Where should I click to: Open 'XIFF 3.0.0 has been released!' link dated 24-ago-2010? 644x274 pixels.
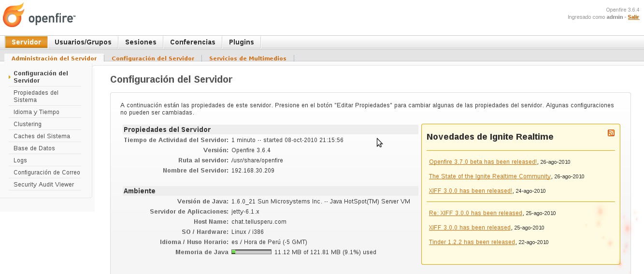[x=471, y=191]
